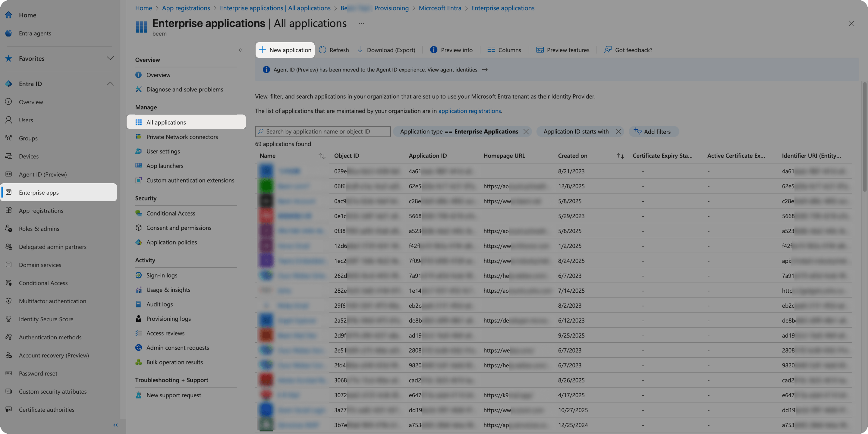868x434 pixels.
Task: Open Account recovery (Preview)
Action: point(54,355)
